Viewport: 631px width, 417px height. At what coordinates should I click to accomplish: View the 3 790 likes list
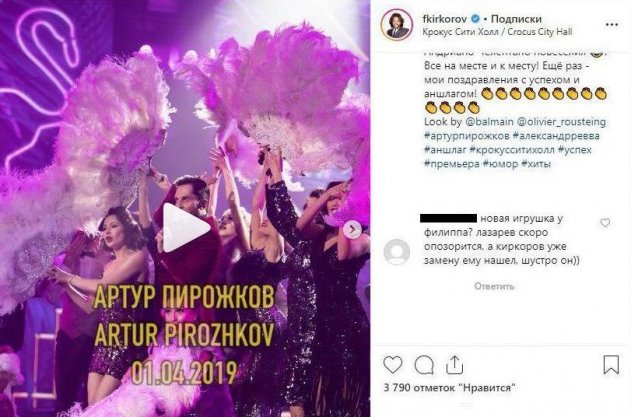[x=450, y=388]
